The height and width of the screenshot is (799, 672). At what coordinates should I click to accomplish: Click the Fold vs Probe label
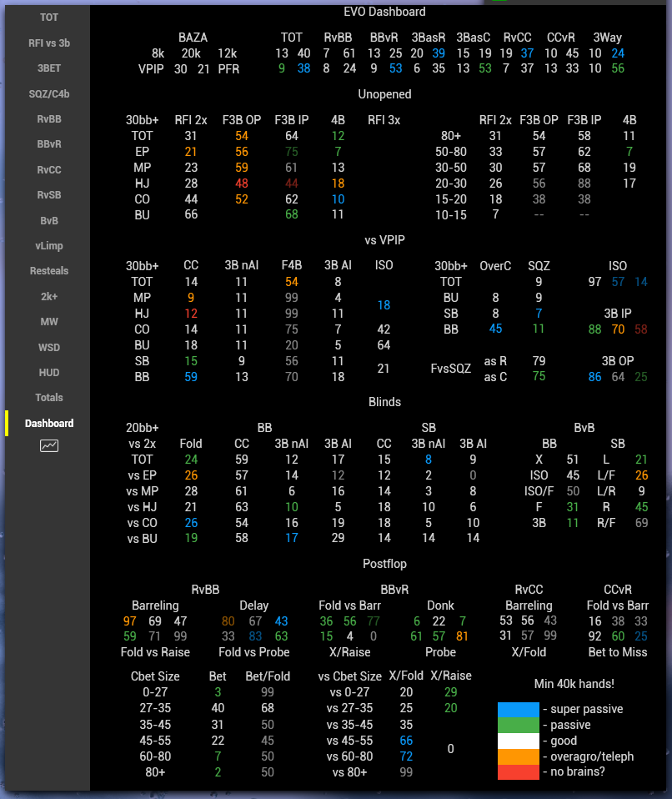coord(254,653)
